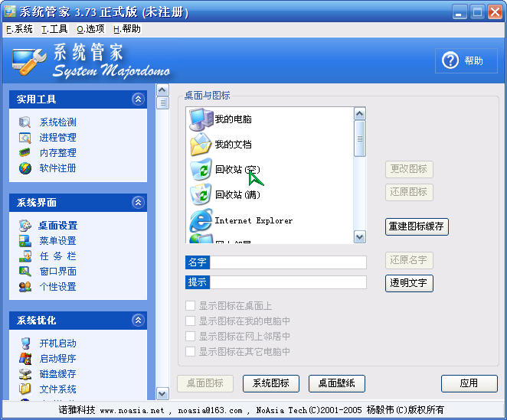This screenshot has height=420, width=507.
Task: Click the 还原名字 button
Action: [x=409, y=260]
